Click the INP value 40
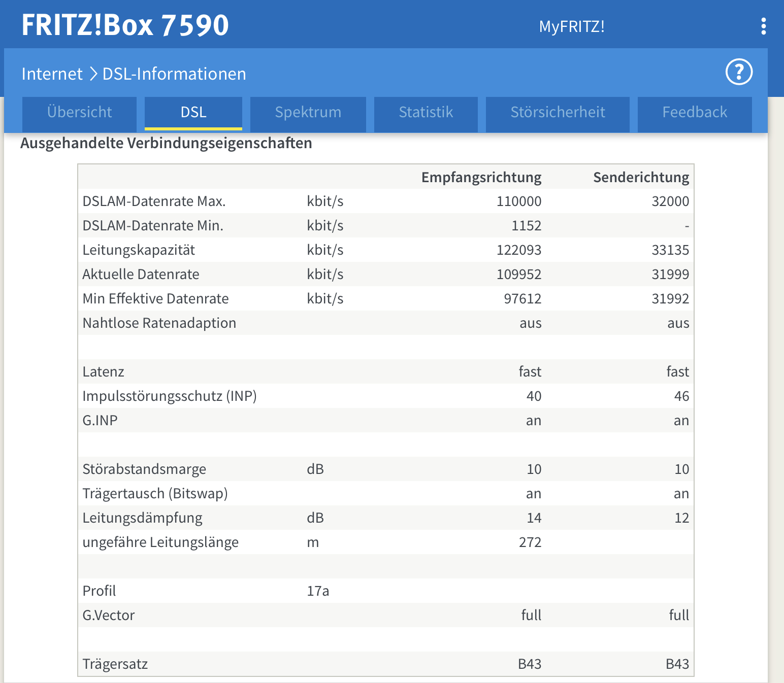Screen dimensions: 784x683 (534, 396)
